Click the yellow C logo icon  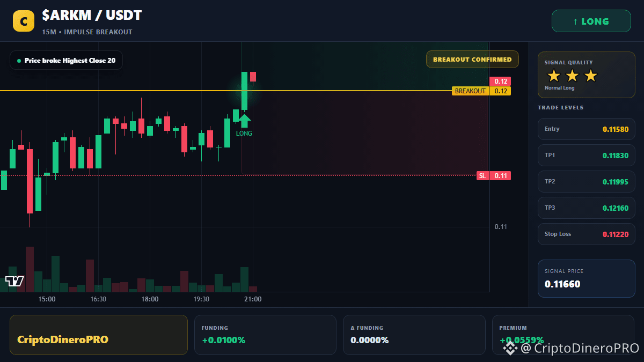pyautogui.click(x=23, y=21)
